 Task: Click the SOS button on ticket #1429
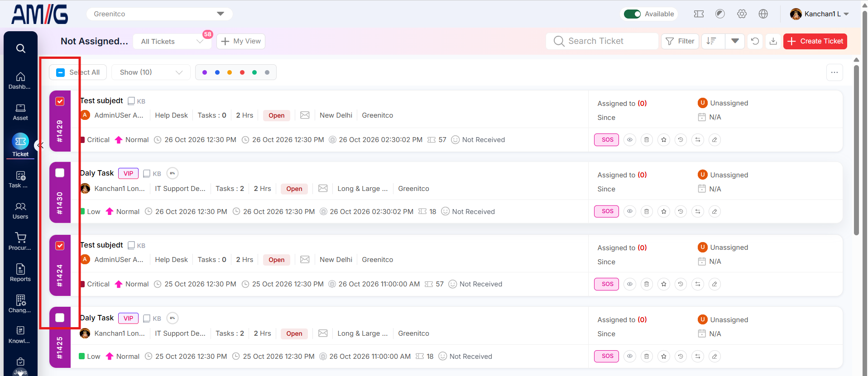click(x=607, y=140)
